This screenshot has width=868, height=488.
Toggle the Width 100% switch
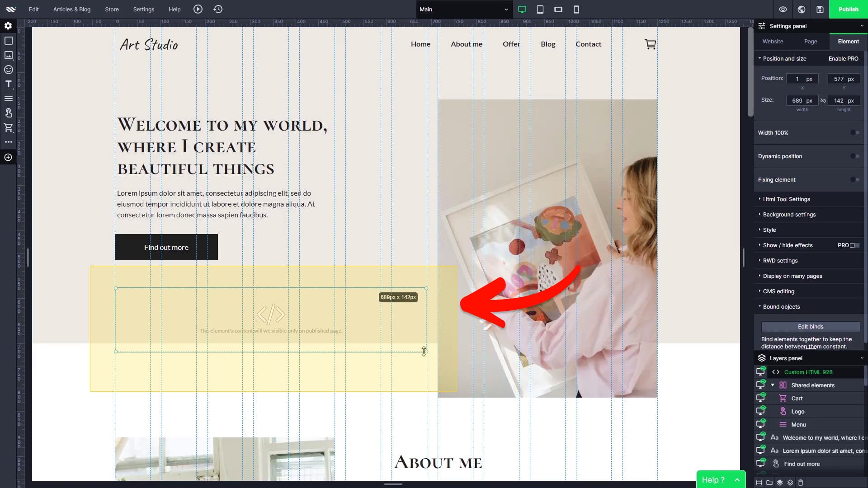click(854, 133)
